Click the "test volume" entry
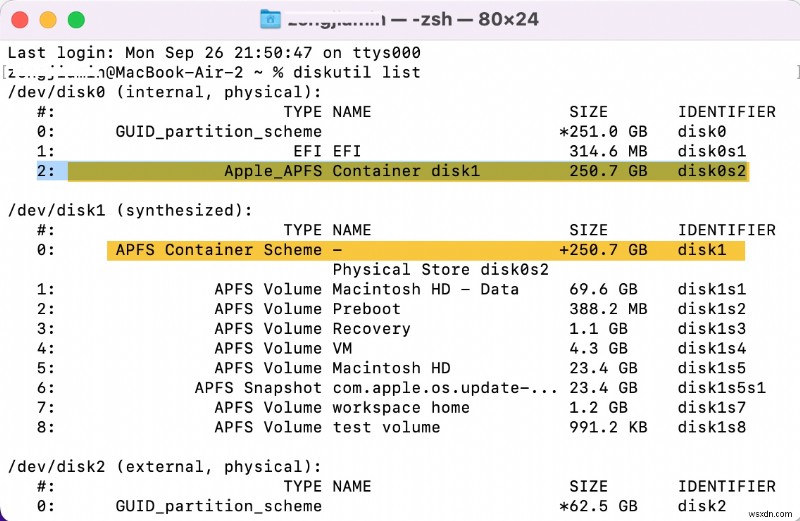This screenshot has height=521, width=800. (386, 427)
